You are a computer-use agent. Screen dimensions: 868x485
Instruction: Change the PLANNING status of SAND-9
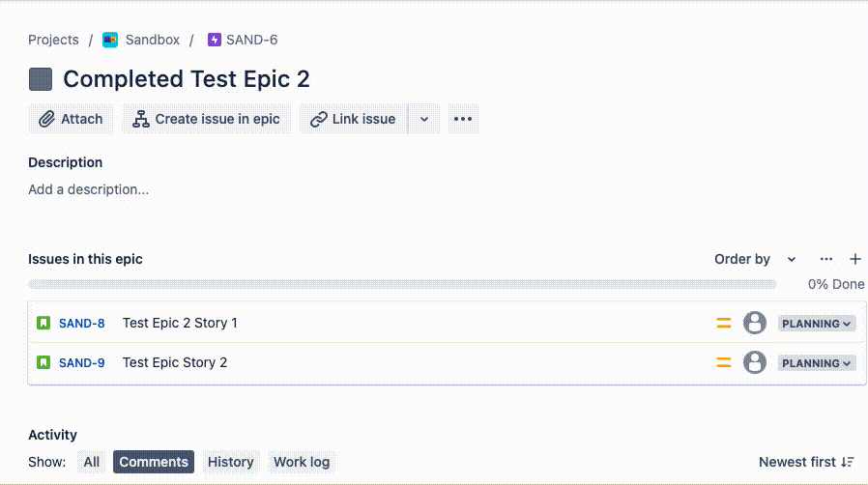click(817, 363)
